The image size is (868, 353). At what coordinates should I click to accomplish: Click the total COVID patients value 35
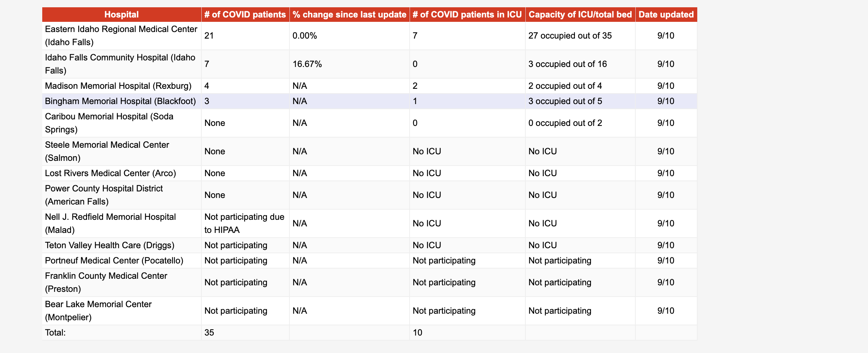point(209,333)
